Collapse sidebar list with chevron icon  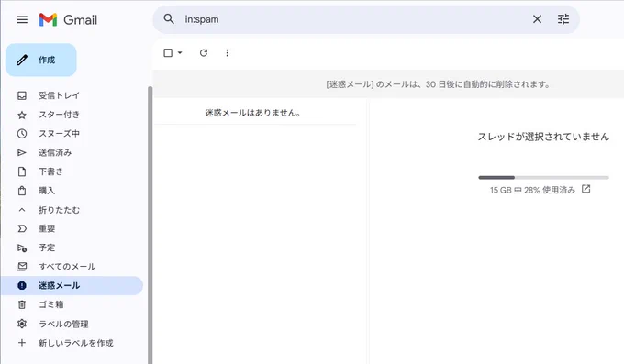[22, 210]
